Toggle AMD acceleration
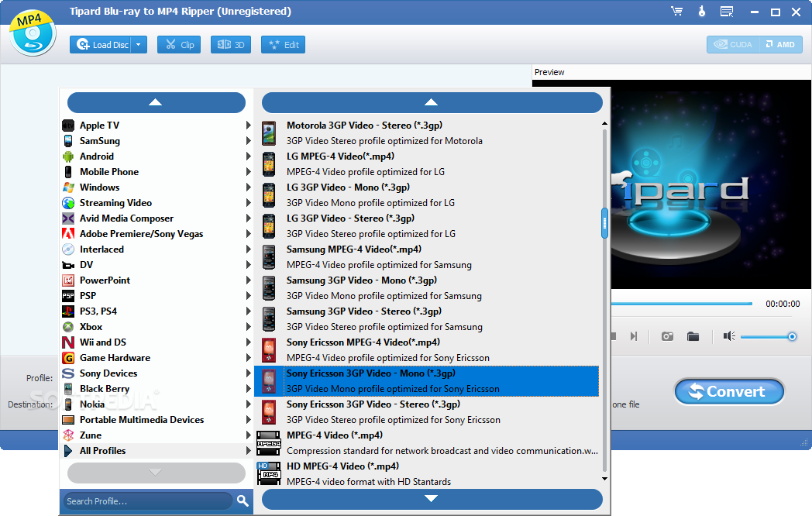The height and width of the screenshot is (516, 812). point(780,45)
